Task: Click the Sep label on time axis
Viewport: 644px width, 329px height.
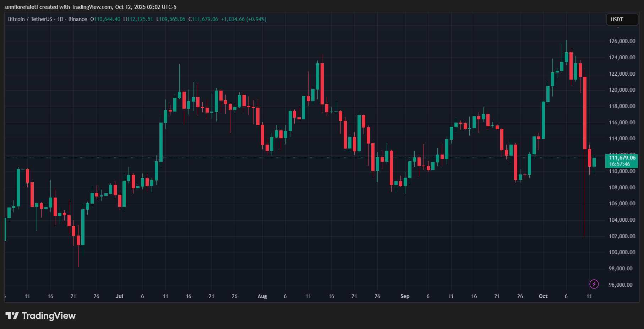Action: point(405,296)
